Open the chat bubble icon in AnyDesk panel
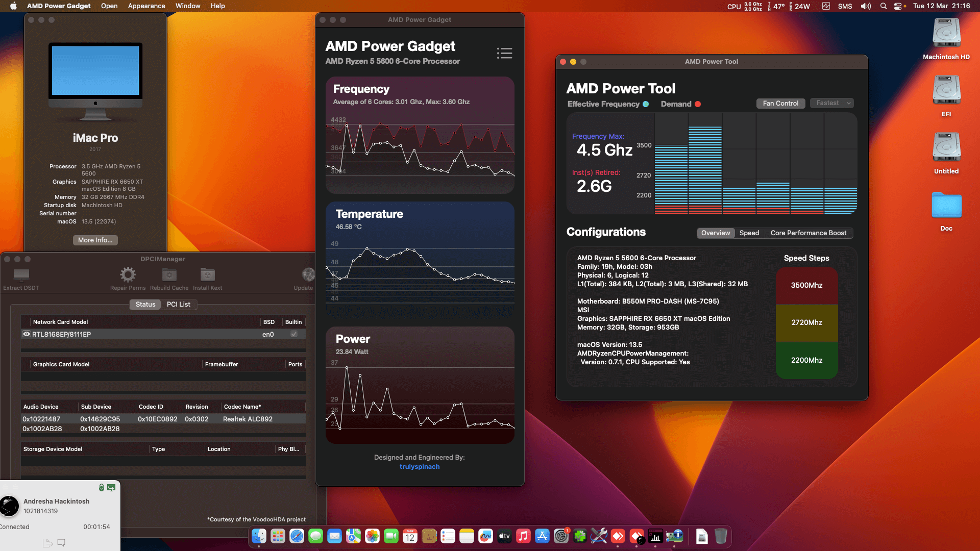 point(61,543)
